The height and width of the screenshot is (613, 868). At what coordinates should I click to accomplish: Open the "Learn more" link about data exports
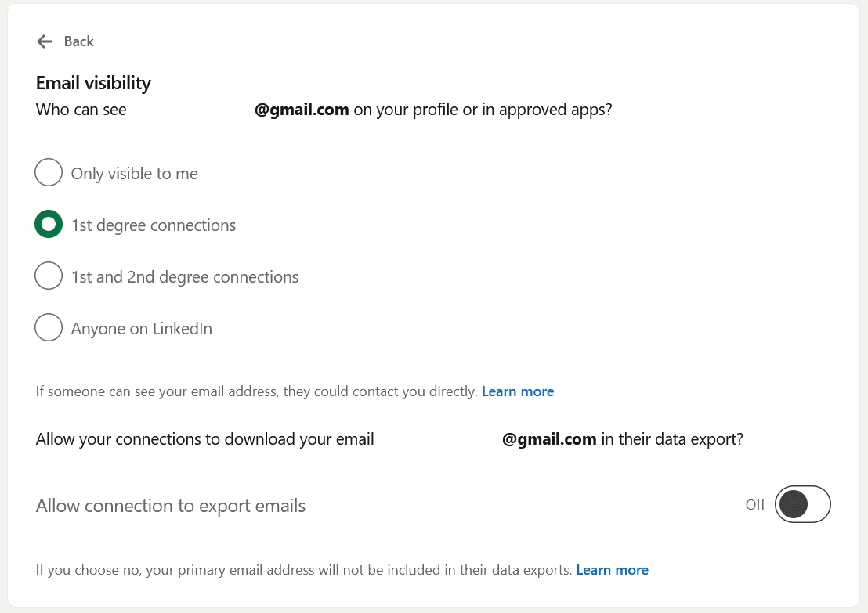click(612, 569)
